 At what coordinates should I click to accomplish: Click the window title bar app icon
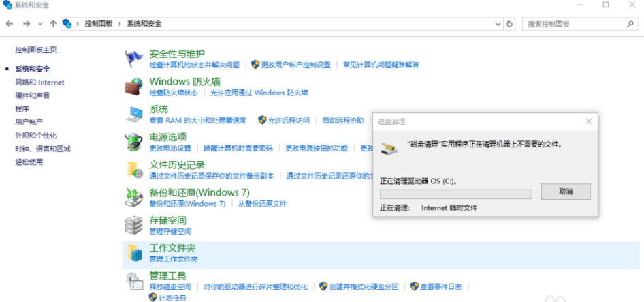pyautogui.click(x=7, y=5)
